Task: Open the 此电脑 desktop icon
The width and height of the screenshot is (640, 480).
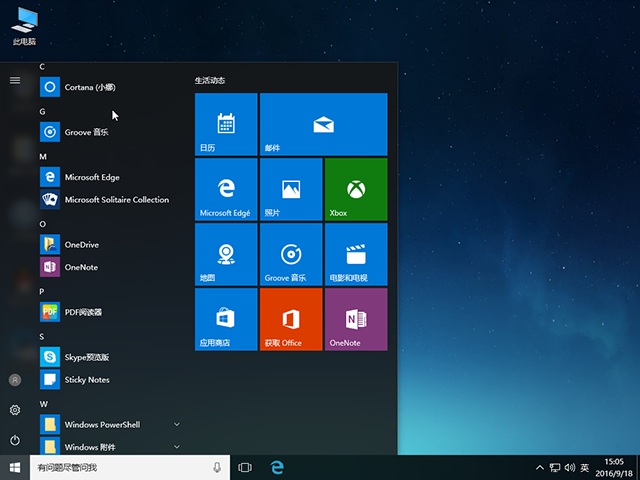Action: [x=22, y=24]
